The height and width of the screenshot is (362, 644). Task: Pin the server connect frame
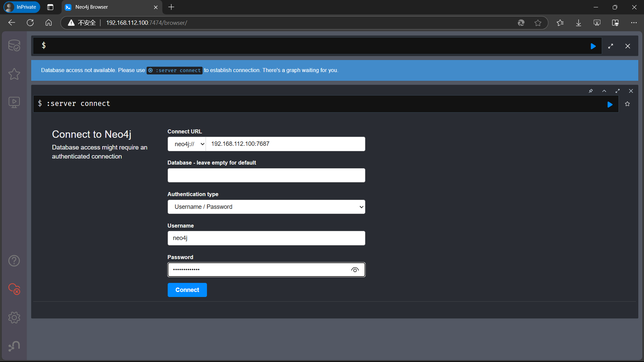click(591, 91)
